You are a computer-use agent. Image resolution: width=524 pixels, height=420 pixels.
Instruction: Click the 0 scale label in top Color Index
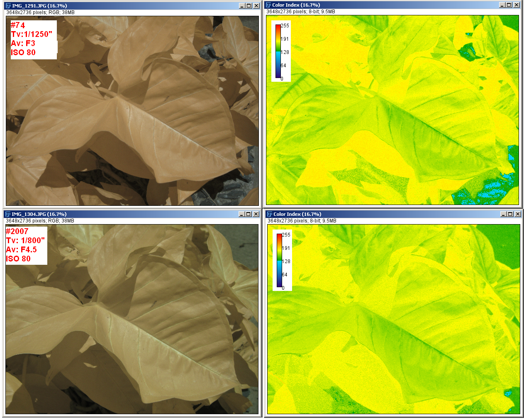[282, 79]
